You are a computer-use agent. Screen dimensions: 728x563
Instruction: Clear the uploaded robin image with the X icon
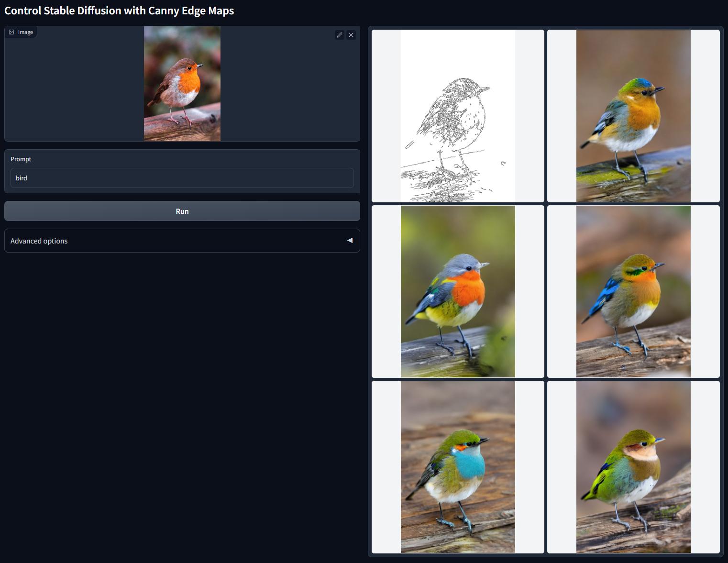[x=351, y=35]
